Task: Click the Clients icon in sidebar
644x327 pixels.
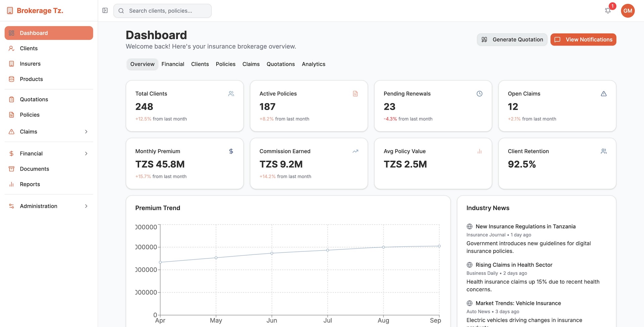Action: point(11,48)
